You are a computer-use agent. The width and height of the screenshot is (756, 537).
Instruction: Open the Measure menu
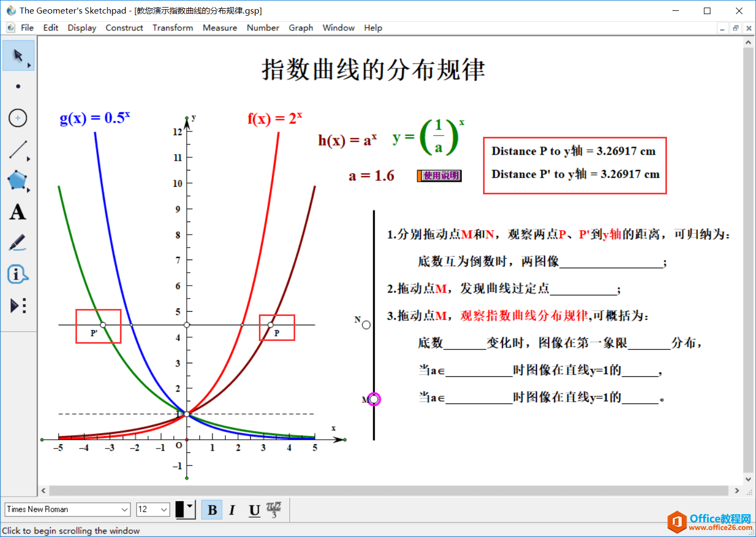tap(220, 28)
